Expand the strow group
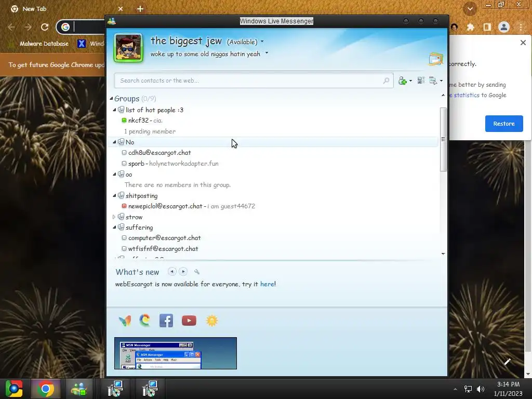532x399 pixels. [114, 217]
